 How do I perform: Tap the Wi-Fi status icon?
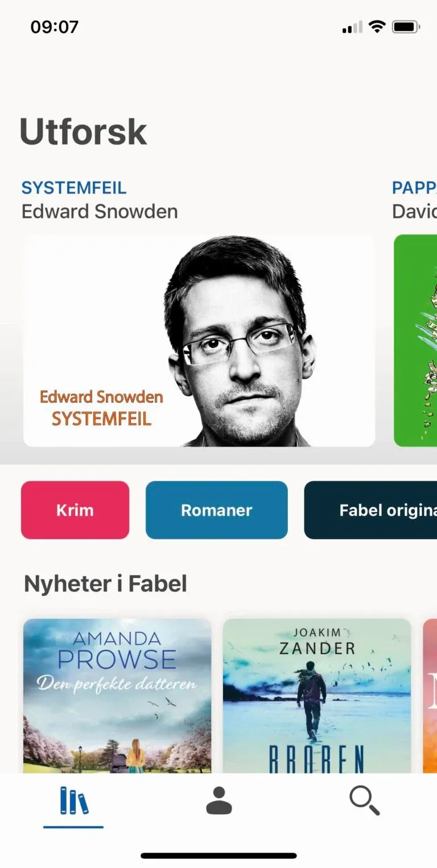377,27
